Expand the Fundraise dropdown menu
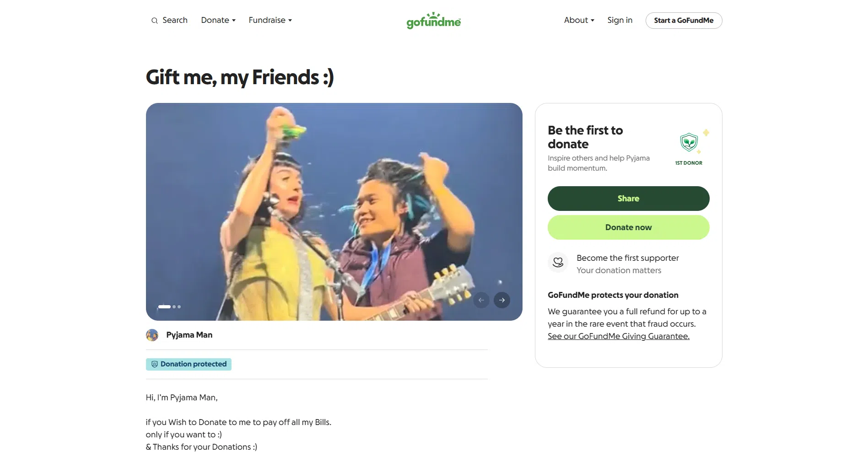Screen dimensions: 868x452 pos(270,20)
